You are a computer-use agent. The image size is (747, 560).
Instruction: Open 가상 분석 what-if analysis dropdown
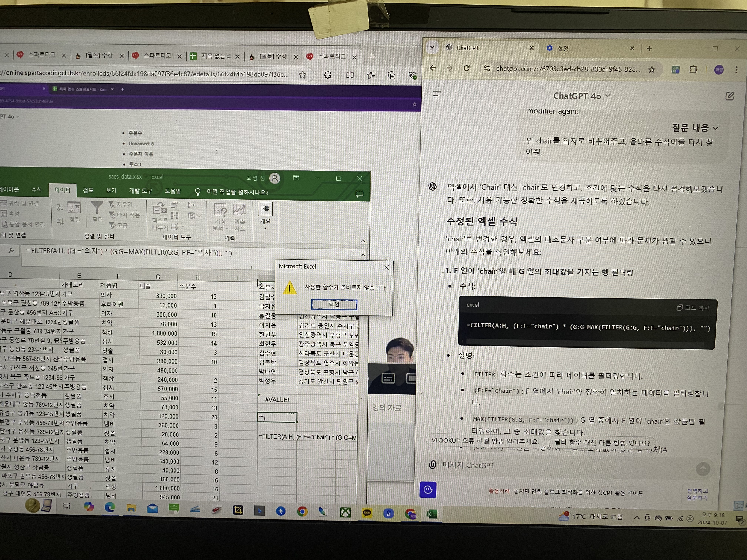[220, 217]
